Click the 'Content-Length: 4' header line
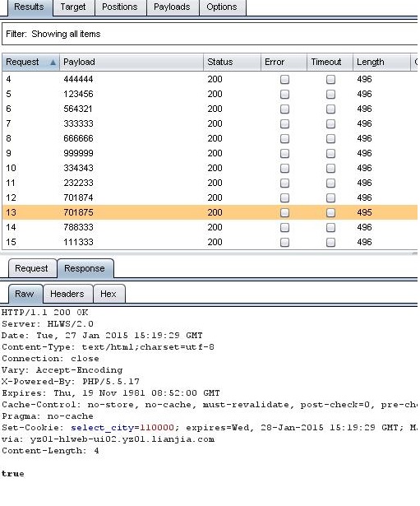The image size is (420, 506). (50, 451)
